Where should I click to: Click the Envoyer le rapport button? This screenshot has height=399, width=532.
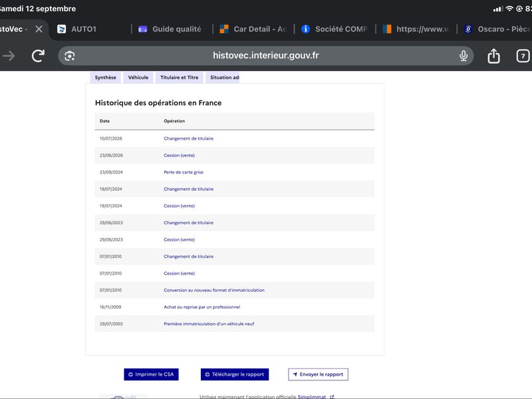(x=318, y=374)
